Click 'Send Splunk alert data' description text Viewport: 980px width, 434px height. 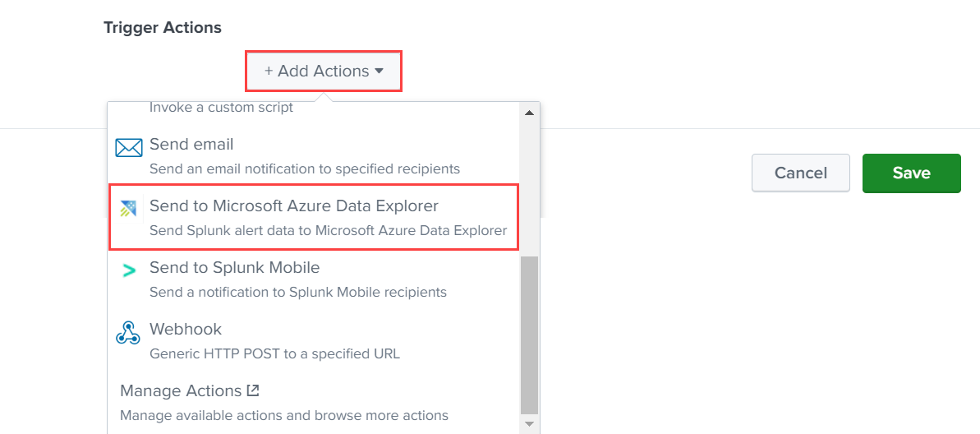point(328,230)
